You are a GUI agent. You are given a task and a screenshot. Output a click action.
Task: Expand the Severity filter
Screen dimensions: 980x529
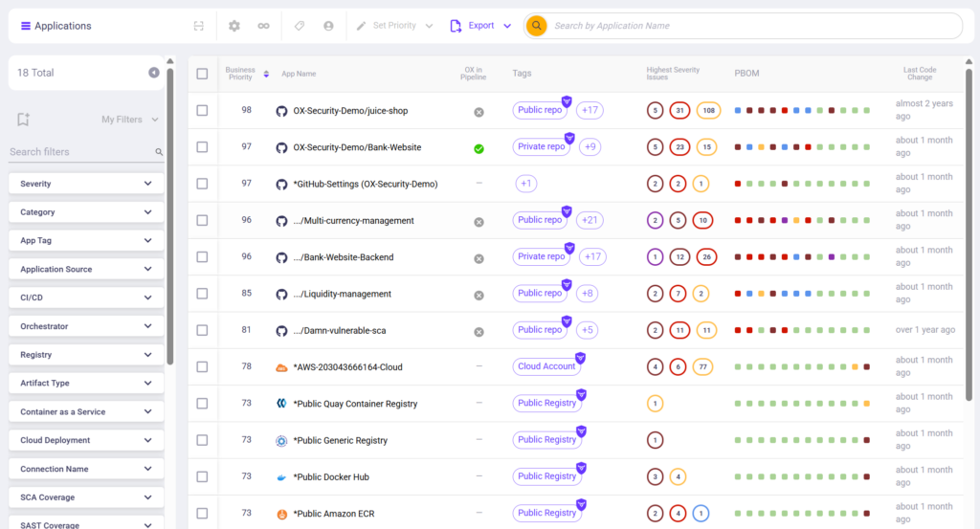coord(86,184)
